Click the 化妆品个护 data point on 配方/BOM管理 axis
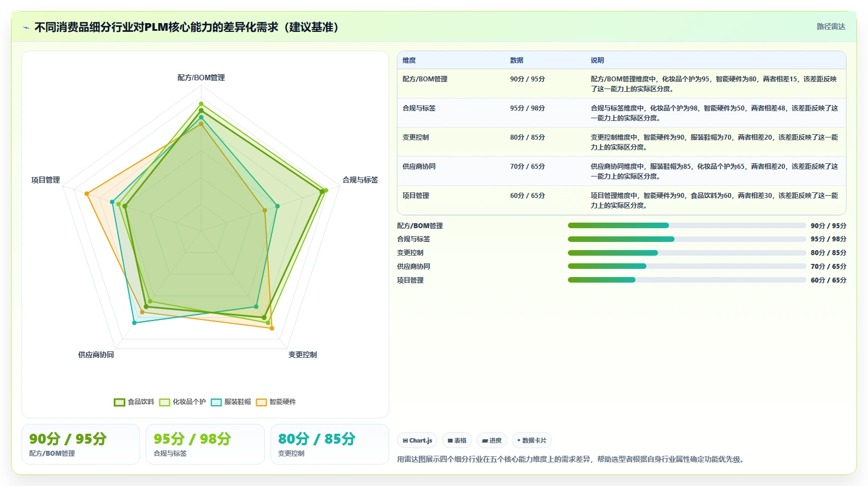 point(201,104)
